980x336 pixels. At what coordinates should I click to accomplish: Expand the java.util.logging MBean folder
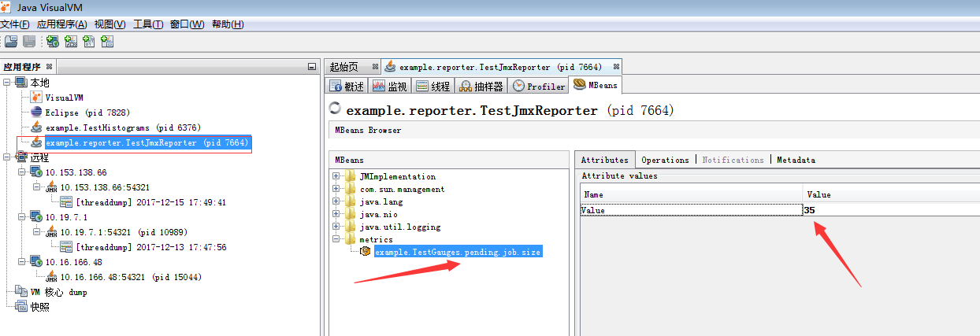coord(336,227)
